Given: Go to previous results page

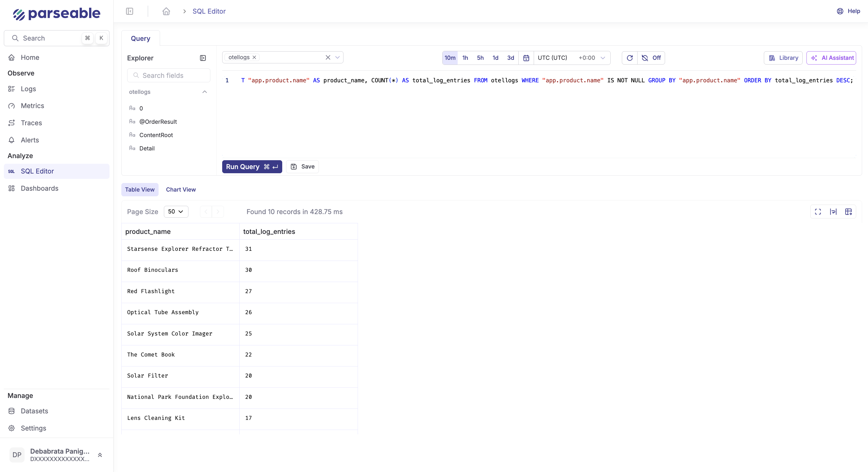Looking at the screenshot, I should (206, 212).
